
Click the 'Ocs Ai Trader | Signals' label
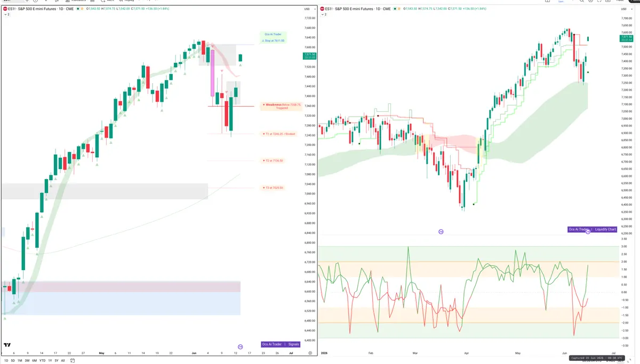click(281, 344)
